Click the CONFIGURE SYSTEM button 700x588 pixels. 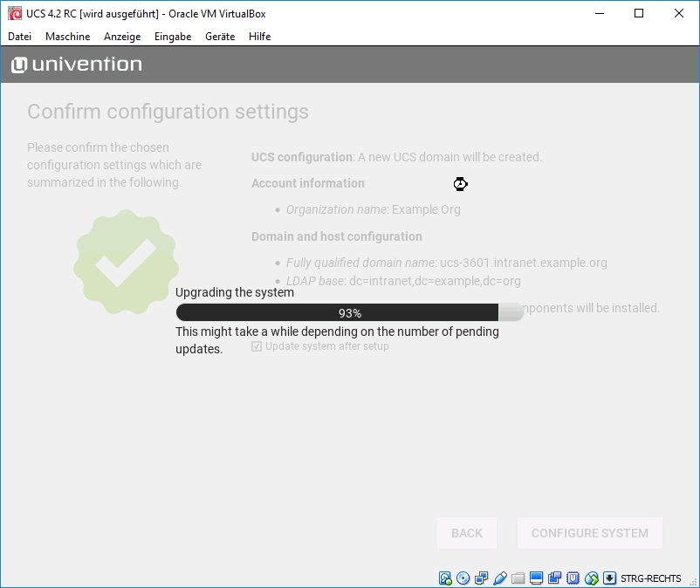[590, 533]
